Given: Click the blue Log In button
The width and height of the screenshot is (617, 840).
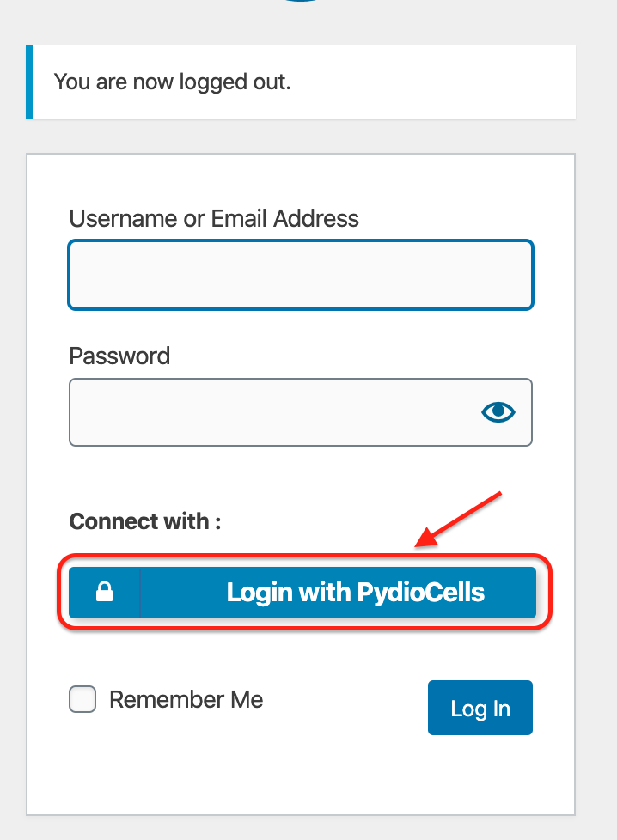Looking at the screenshot, I should coord(480,708).
